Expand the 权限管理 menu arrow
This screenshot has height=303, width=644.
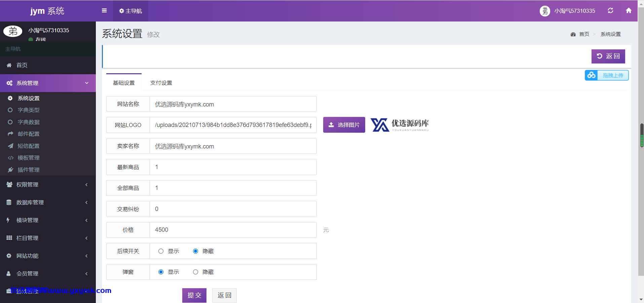(86, 185)
